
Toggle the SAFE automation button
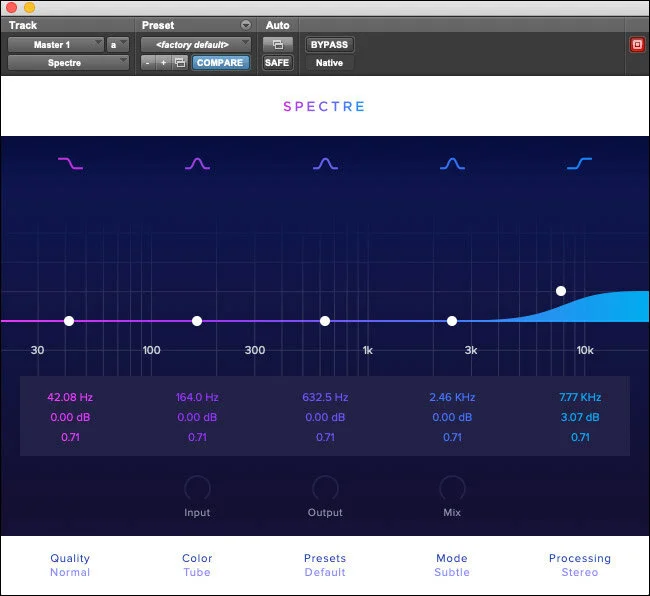pos(277,63)
